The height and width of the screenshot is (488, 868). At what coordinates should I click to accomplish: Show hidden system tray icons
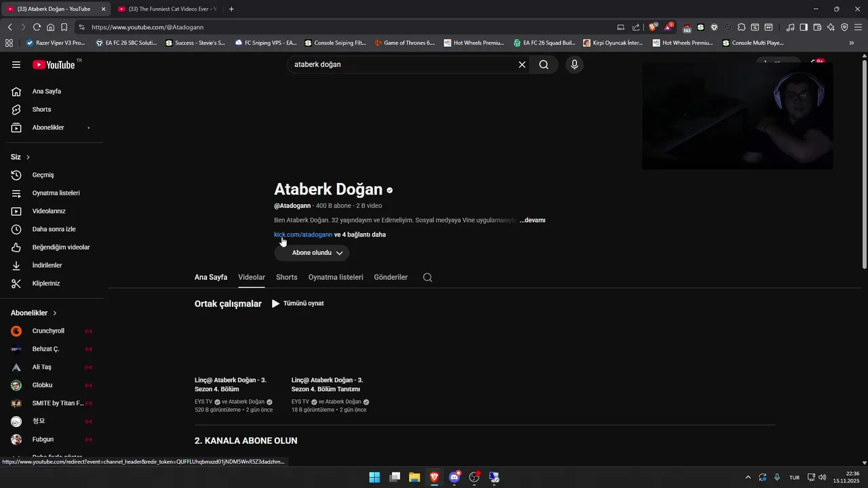[748, 477]
